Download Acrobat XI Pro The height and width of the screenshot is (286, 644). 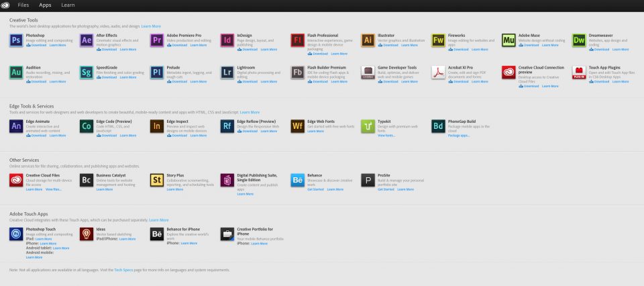point(458,81)
